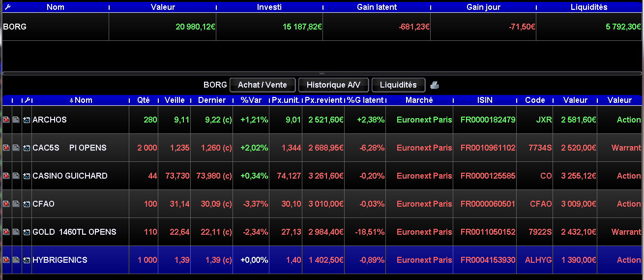Select the BORG portfolio row in summary table
Image resolution: width=644 pixels, height=280 pixels.
[x=322, y=27]
